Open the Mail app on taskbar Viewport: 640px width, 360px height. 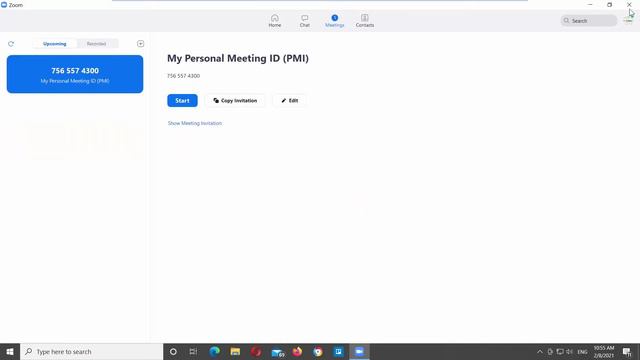click(277, 351)
